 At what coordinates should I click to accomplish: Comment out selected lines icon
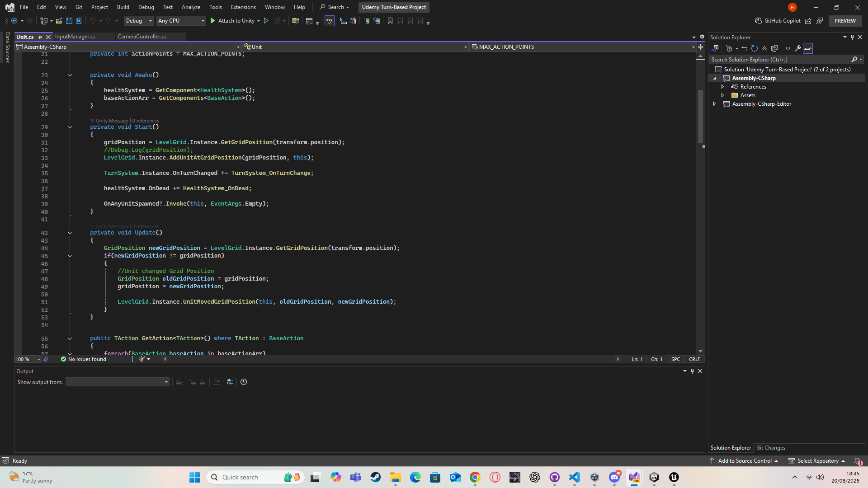coord(366,21)
